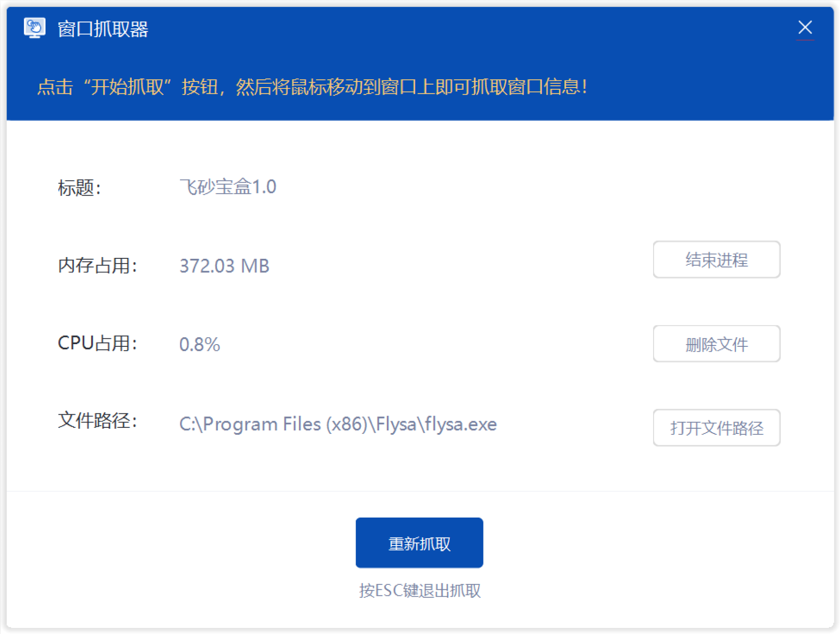Click the orange instruction banner text

(312, 87)
